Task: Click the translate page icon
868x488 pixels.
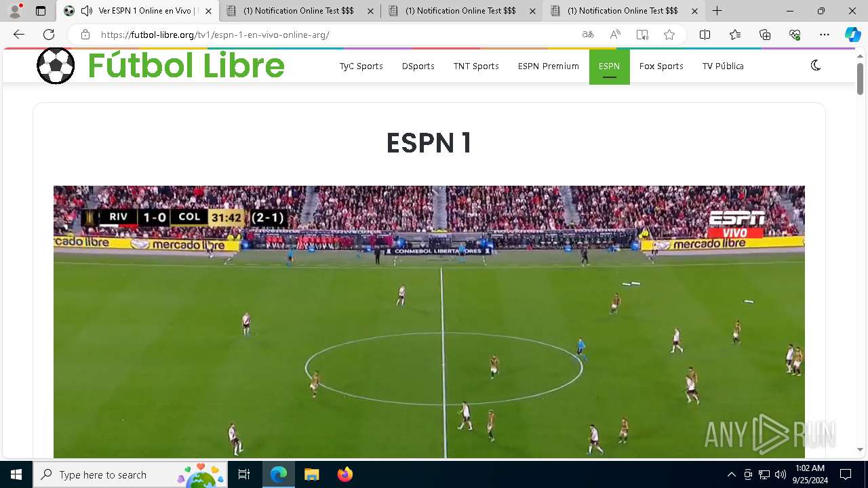Action: pyautogui.click(x=588, y=35)
